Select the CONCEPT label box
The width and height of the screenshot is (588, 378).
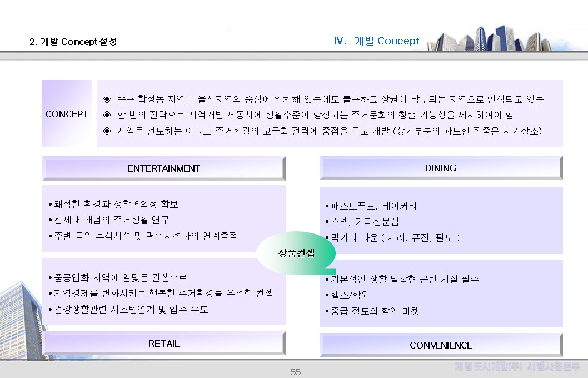click(x=67, y=115)
